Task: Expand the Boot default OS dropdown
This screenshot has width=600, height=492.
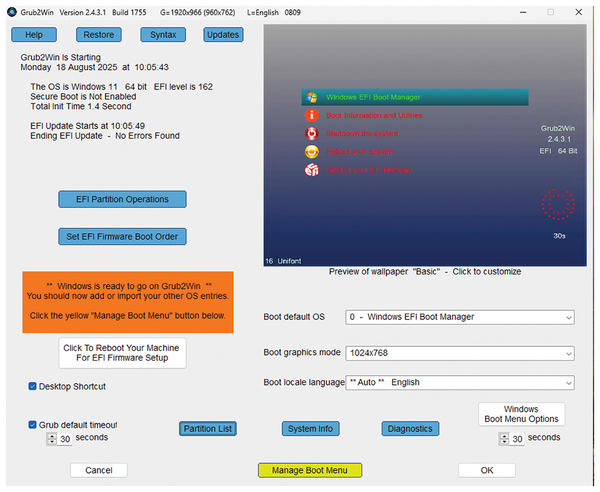Action: [460, 317]
